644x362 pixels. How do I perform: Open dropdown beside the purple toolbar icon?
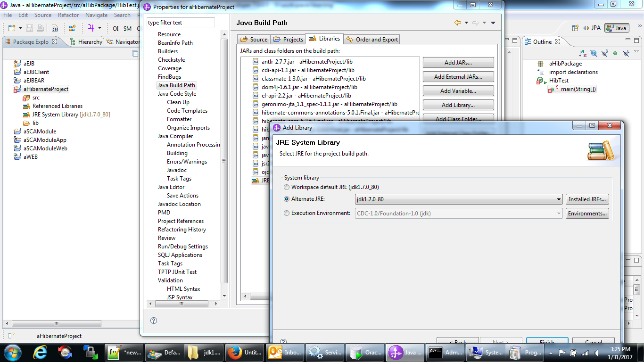tap(99, 28)
